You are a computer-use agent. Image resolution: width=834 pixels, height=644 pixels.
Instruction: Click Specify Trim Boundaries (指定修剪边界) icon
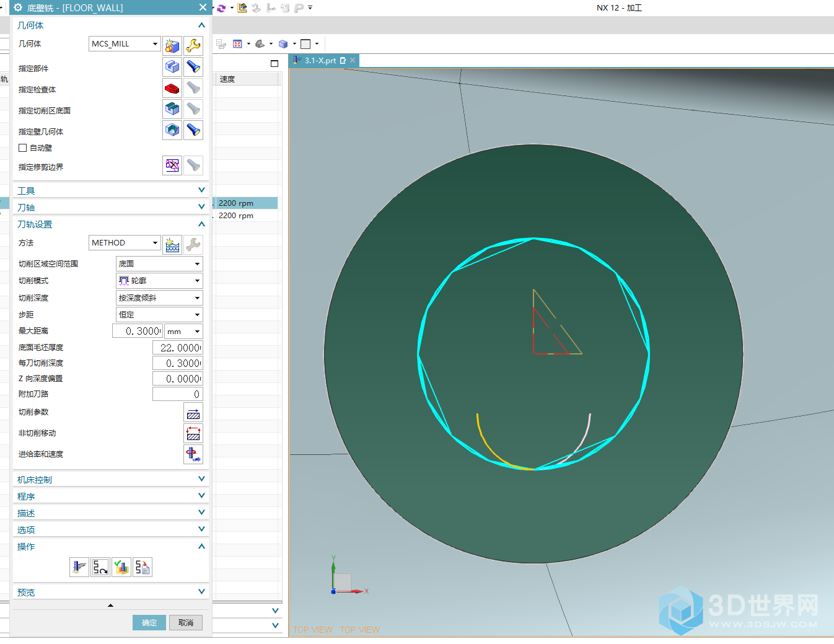point(172,165)
